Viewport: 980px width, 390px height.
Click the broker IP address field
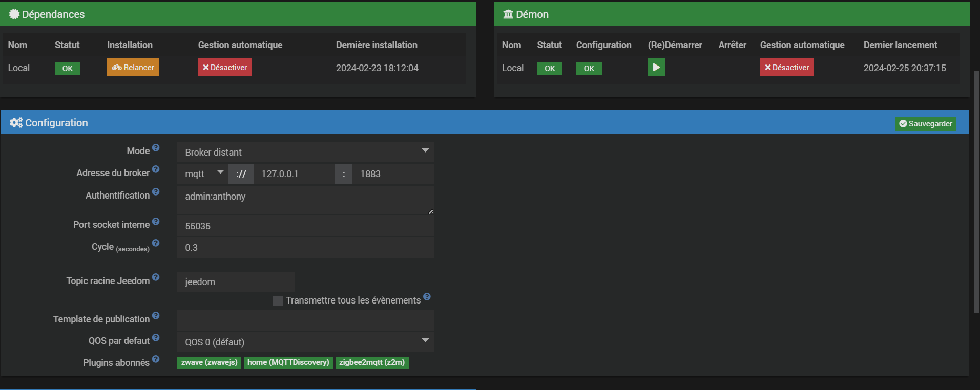(x=294, y=174)
